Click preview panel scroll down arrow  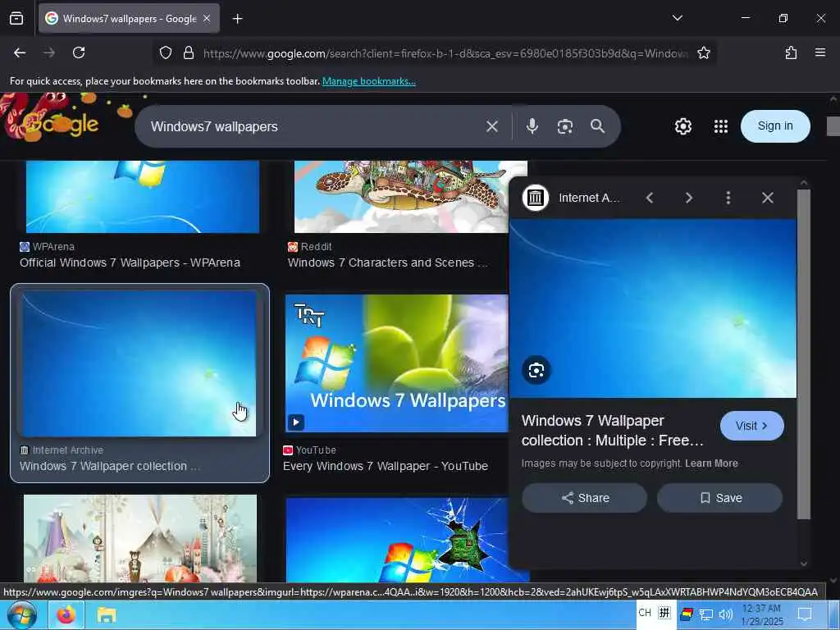[x=804, y=563]
